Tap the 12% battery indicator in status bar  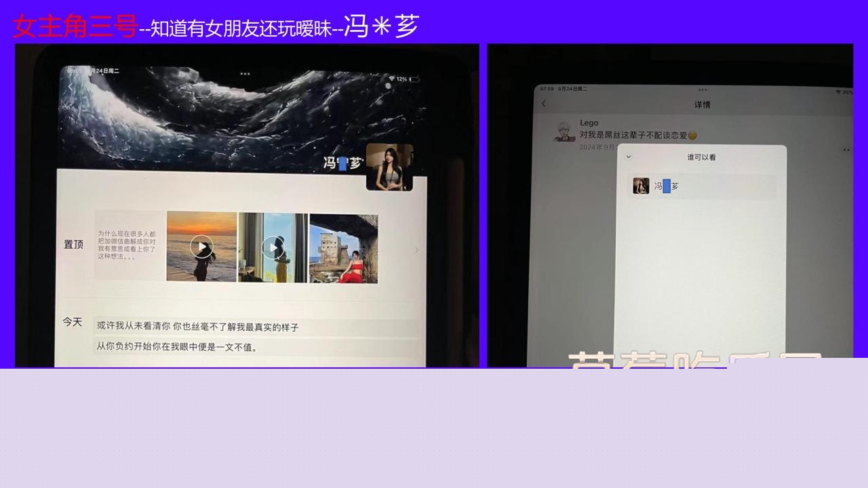(408, 79)
